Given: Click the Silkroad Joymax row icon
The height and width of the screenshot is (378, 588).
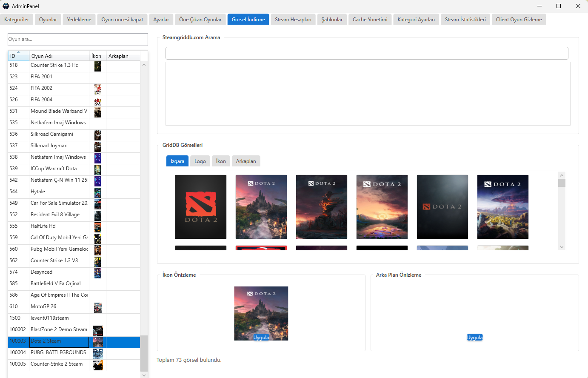Looking at the screenshot, I should (x=98, y=146).
